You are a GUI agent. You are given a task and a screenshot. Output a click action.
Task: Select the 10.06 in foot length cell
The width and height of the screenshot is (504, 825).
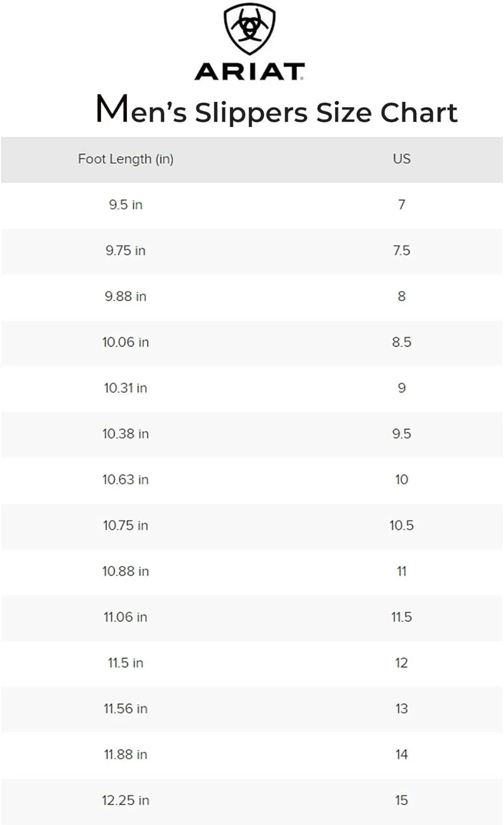pyautogui.click(x=126, y=342)
